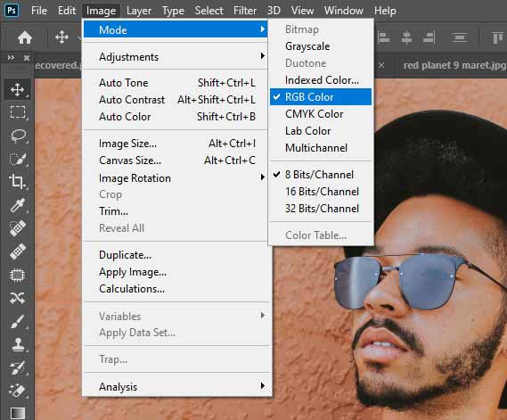The height and width of the screenshot is (420, 507).
Task: Click Align top edges icon
Action: 498,37
